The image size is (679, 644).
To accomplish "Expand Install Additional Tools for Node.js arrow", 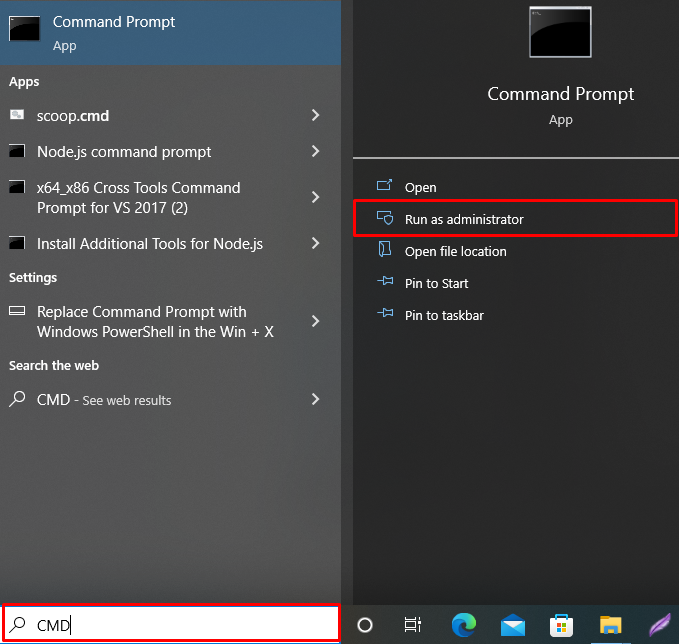I will [x=316, y=243].
